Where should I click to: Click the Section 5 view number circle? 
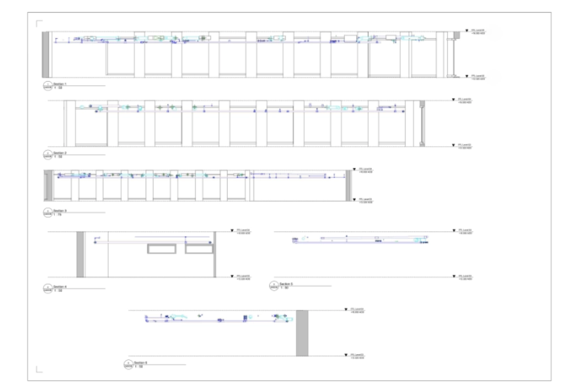click(x=275, y=286)
